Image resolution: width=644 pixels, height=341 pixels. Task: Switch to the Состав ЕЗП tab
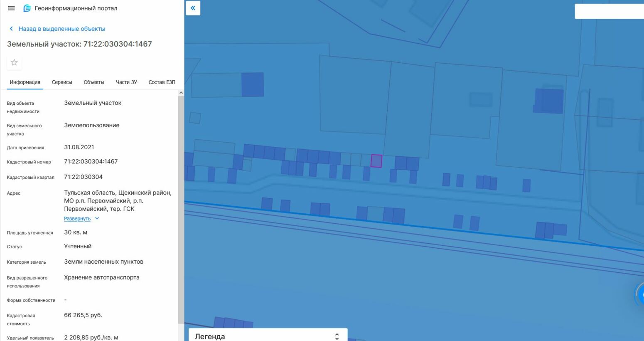pyautogui.click(x=162, y=82)
